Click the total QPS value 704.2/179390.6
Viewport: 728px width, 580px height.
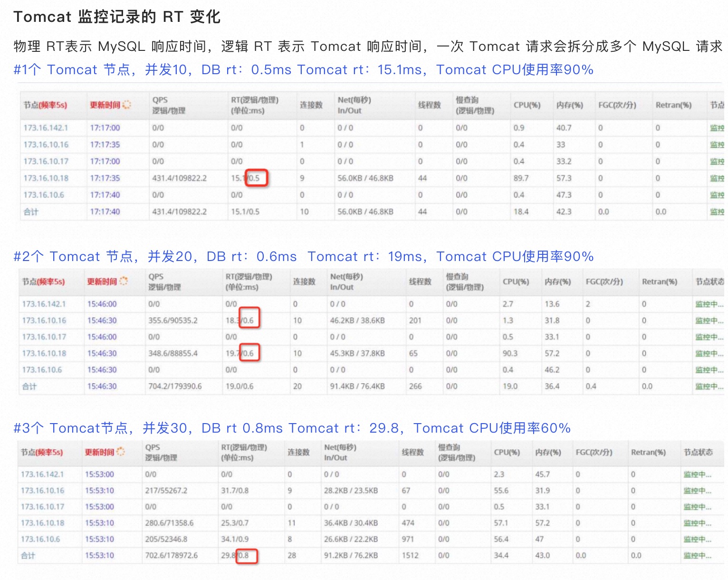[x=175, y=386]
